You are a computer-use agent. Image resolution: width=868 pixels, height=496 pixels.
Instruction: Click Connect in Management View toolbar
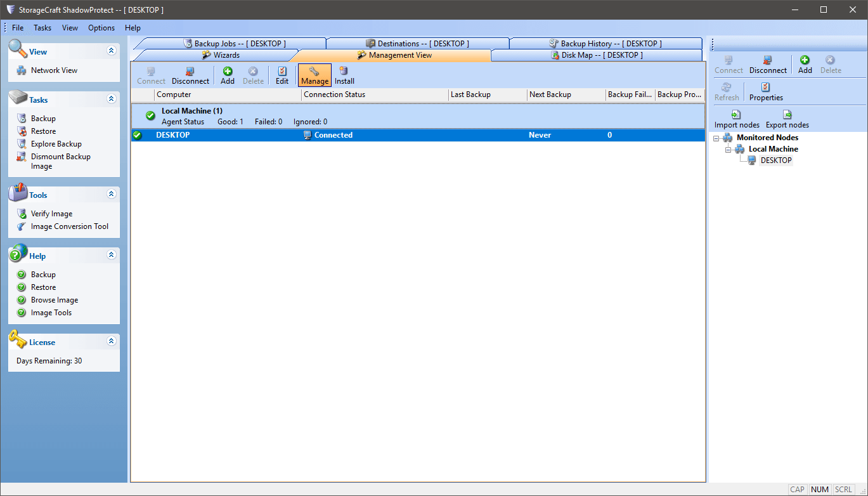(151, 75)
